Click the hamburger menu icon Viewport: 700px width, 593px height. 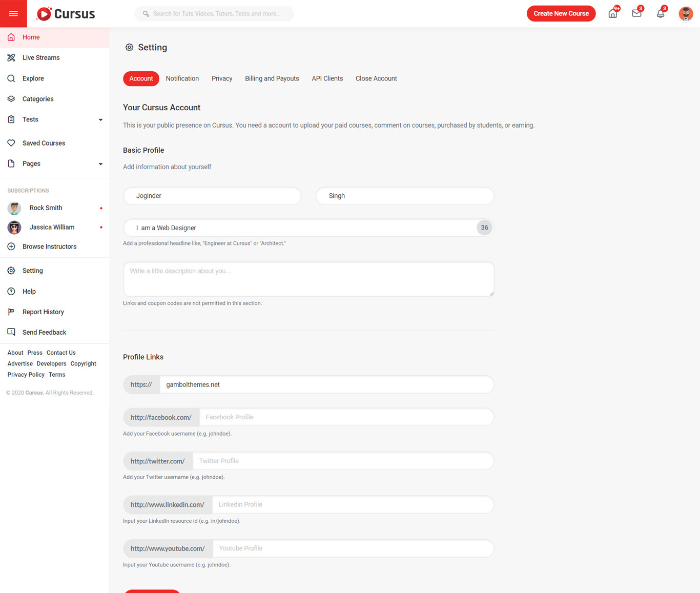(x=13, y=14)
